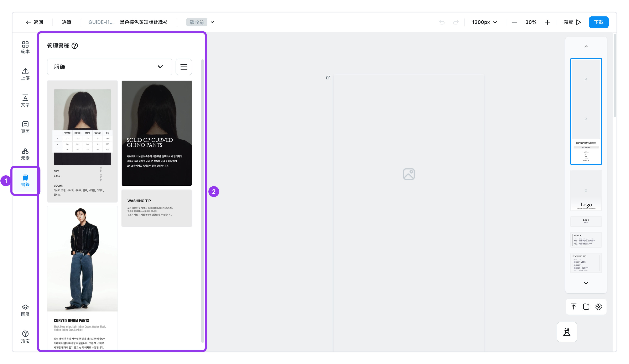Open the 書籤 bookmarks panel
Screen dimensions: 629x364
[25, 181]
